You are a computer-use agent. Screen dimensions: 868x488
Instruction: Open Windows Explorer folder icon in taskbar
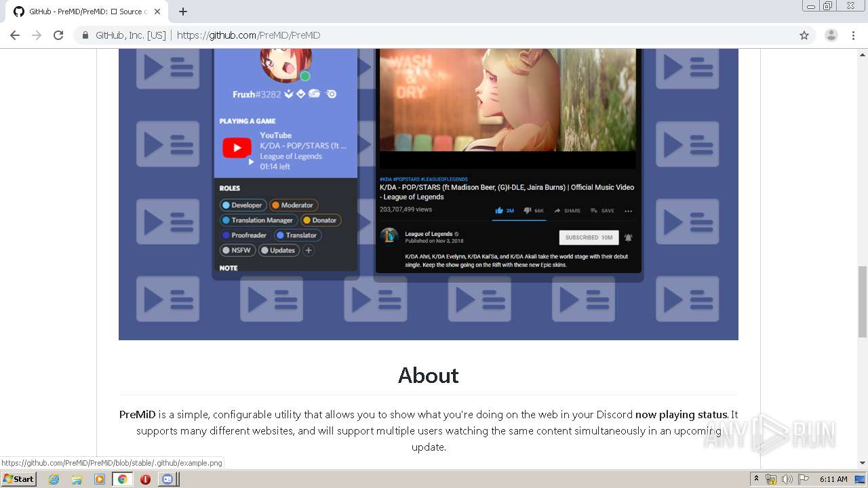77,479
